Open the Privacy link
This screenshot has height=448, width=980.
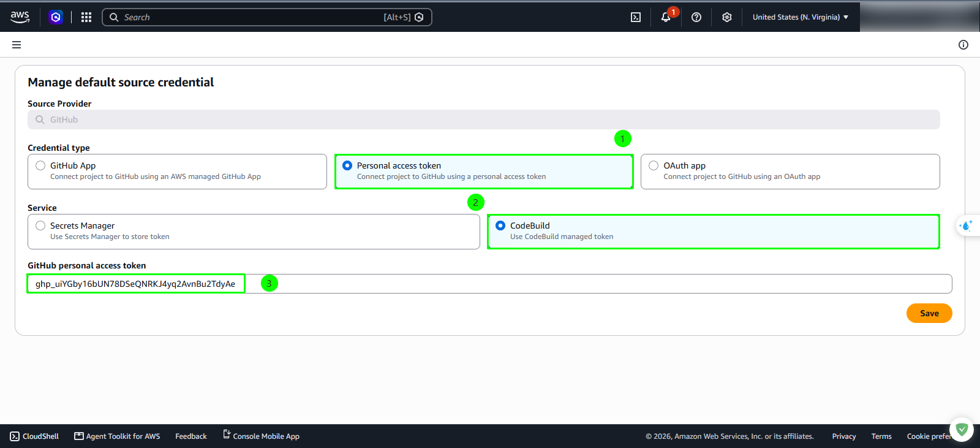click(x=844, y=436)
